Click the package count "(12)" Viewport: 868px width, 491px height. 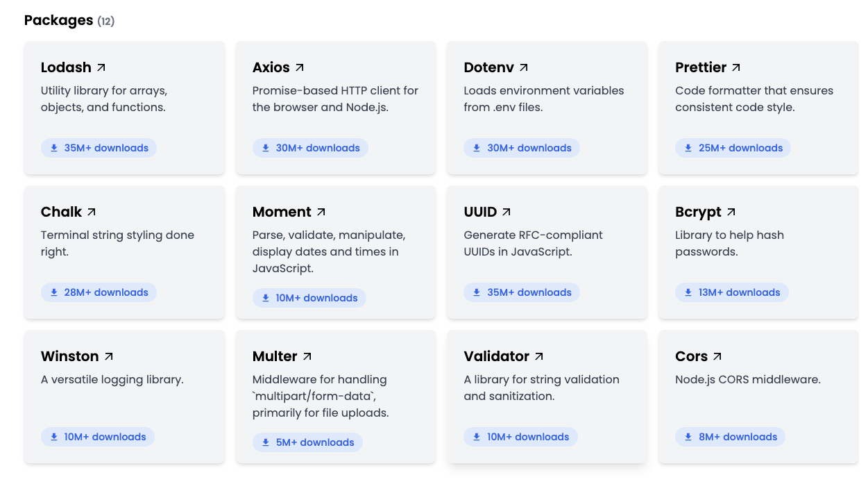(x=106, y=22)
